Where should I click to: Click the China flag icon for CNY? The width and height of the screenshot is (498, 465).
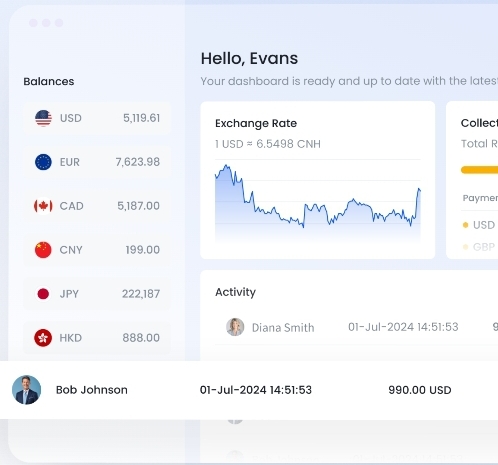[x=43, y=250]
